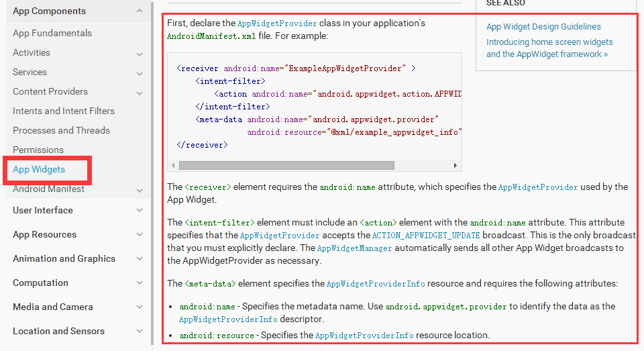
Task: Click the AndroidManifest.xml filename text
Action: [211, 36]
